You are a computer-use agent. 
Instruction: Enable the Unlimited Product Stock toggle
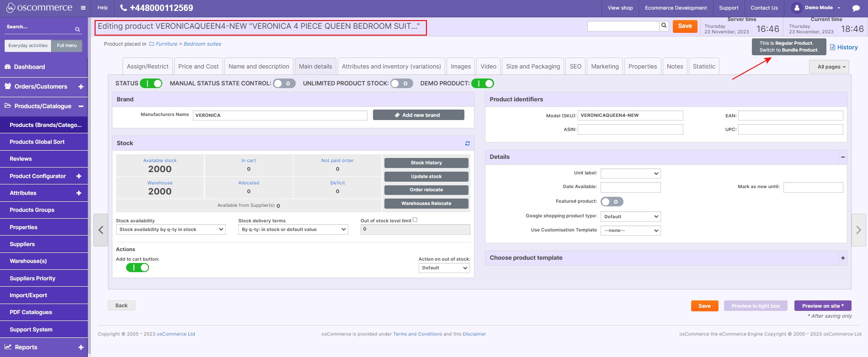pyautogui.click(x=401, y=84)
